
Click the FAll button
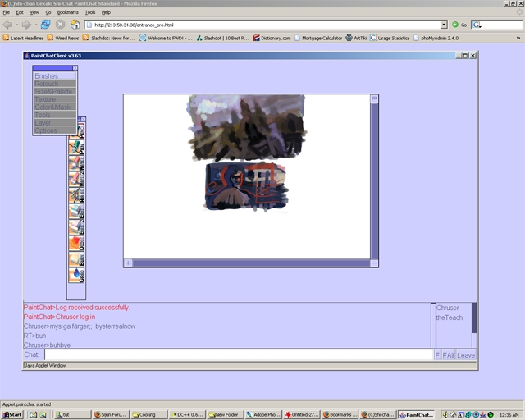pyautogui.click(x=448, y=355)
